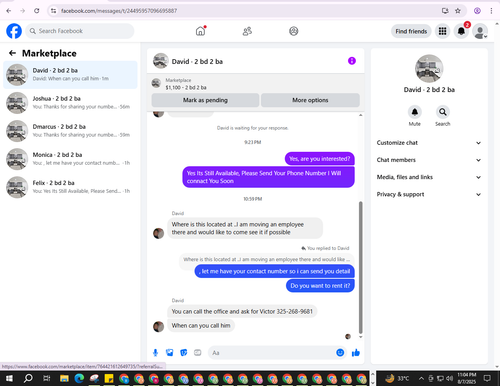Click the Search Facebook field
The width and height of the screenshot is (500, 386).
coord(80,31)
